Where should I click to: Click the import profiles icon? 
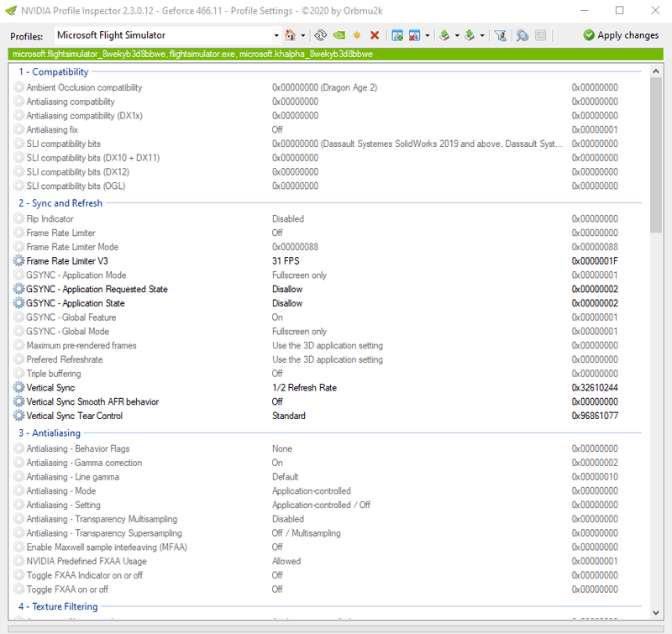tap(470, 35)
